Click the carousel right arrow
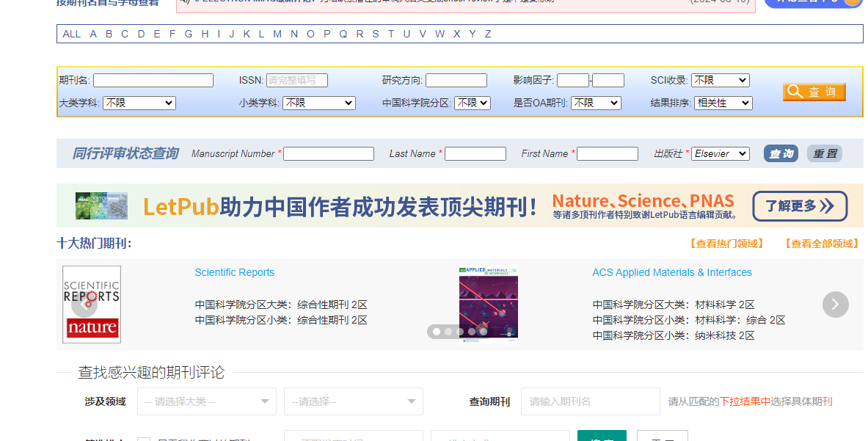 tap(835, 304)
